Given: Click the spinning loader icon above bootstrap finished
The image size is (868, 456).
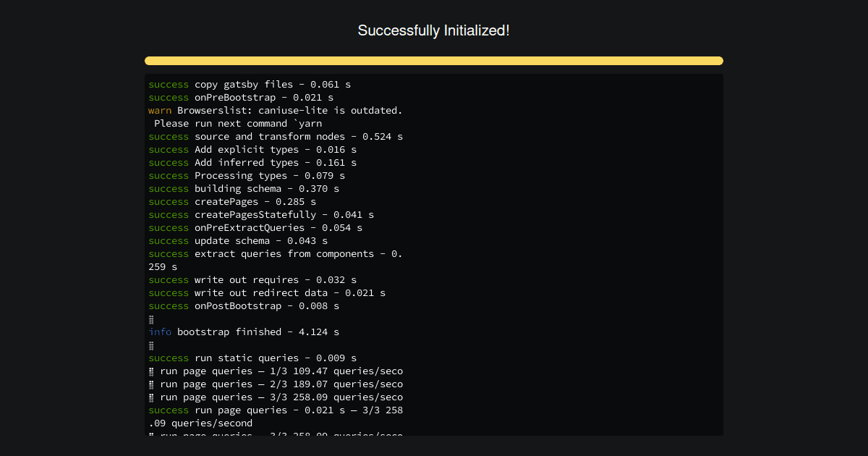Looking at the screenshot, I should (x=150, y=318).
